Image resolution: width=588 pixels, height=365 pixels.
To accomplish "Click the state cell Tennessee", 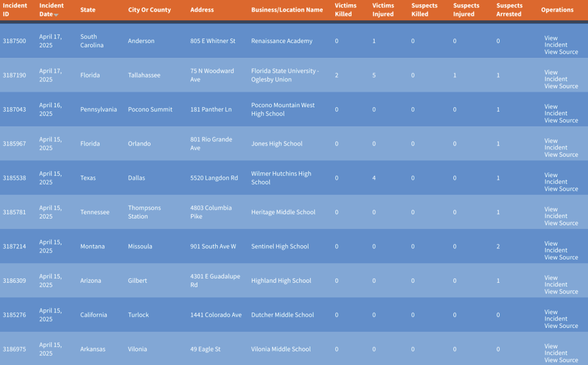I will pos(95,212).
